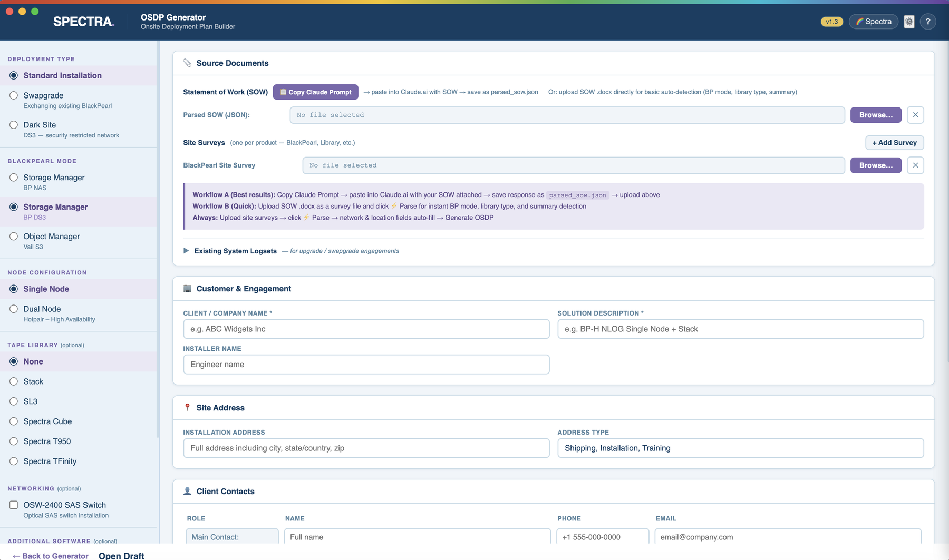Select Dark Site deployment type
The height and width of the screenshot is (560, 949).
[x=14, y=125]
